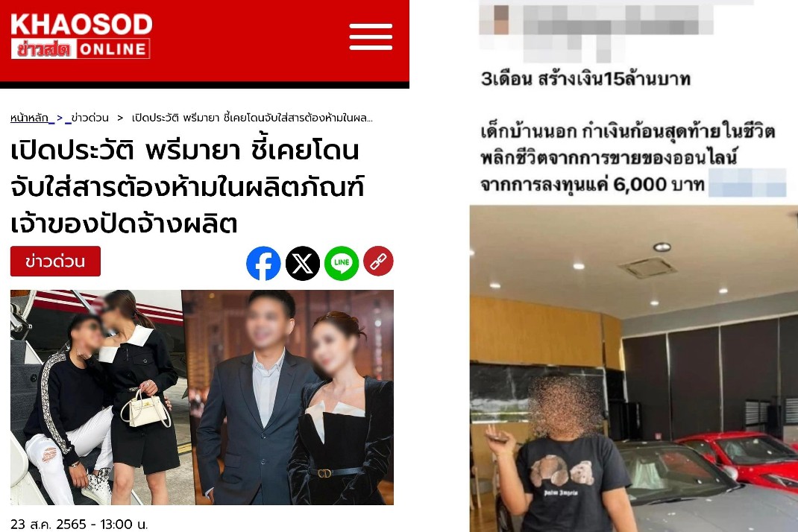The width and height of the screenshot is (798, 532).
Task: Click the Khaosod Online logo
Action: tap(81, 36)
